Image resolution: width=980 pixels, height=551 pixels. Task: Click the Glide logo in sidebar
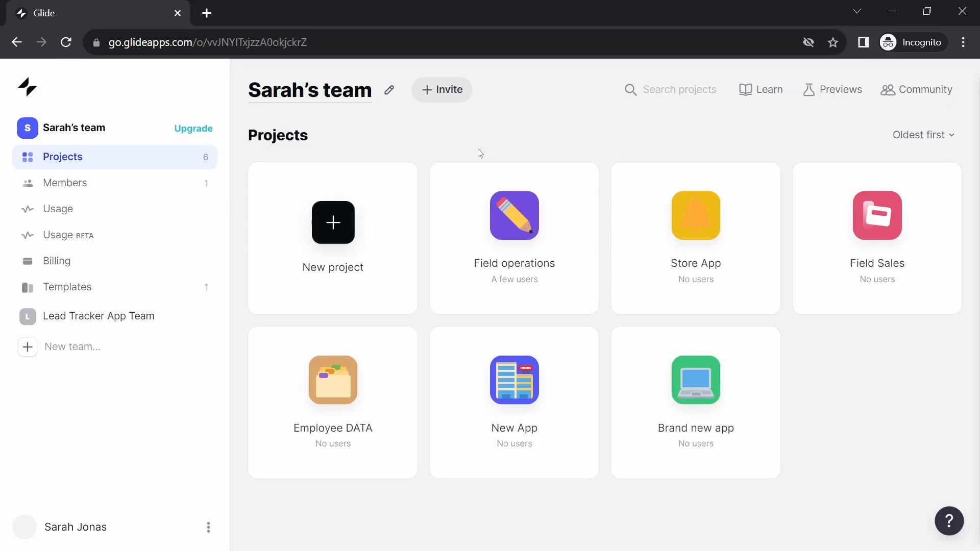tap(27, 87)
